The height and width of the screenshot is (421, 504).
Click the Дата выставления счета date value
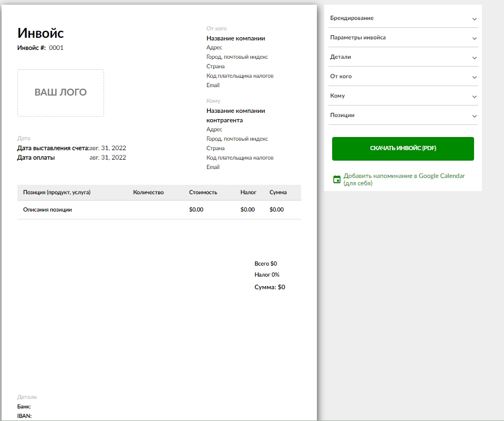tap(108, 148)
